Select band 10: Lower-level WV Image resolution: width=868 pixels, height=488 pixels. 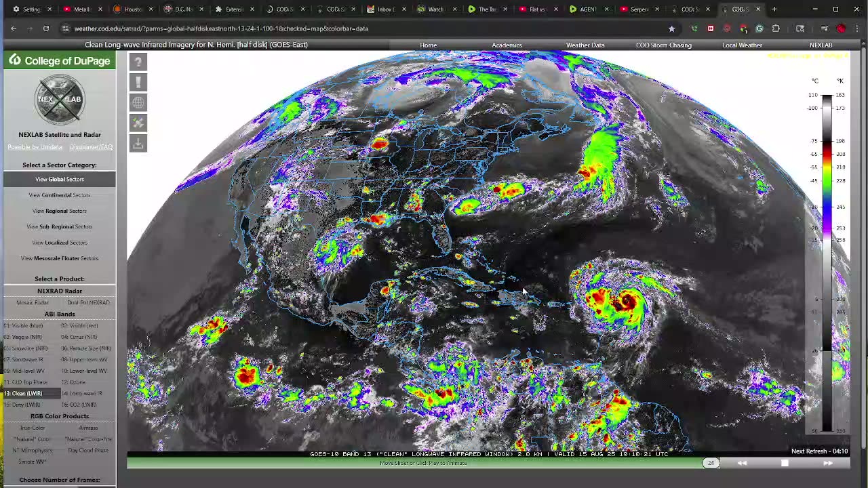coord(85,371)
